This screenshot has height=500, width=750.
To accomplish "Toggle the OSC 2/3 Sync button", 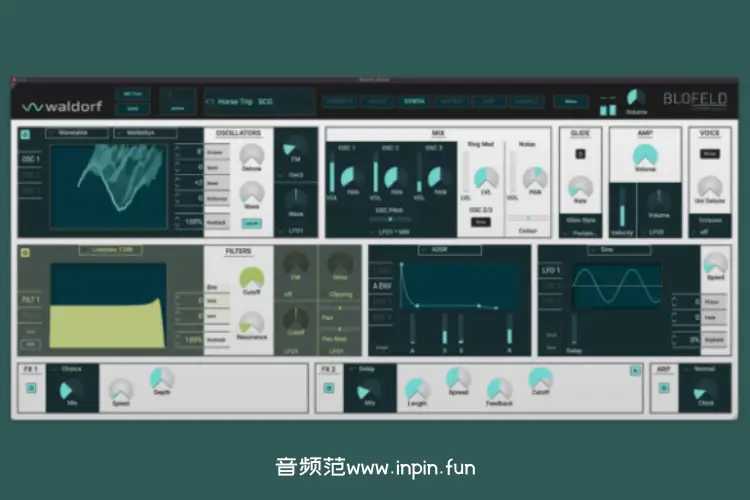I will tap(481, 222).
